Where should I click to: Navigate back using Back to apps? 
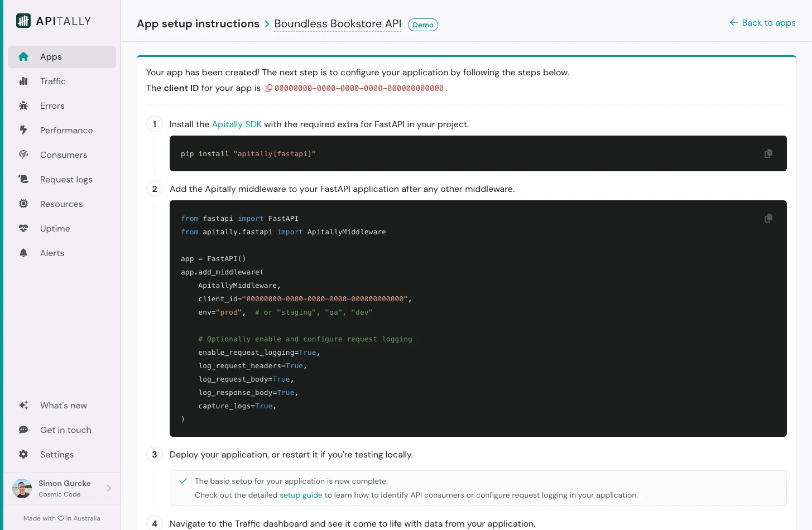(762, 23)
